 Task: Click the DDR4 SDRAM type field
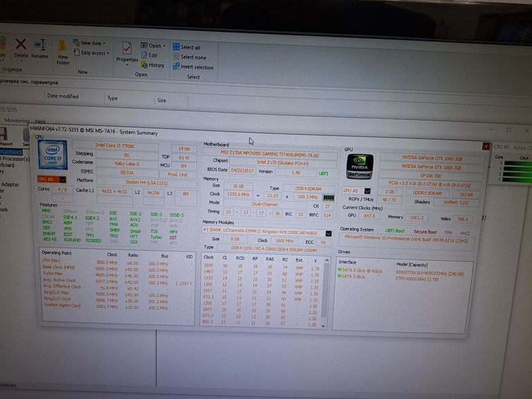(x=308, y=188)
